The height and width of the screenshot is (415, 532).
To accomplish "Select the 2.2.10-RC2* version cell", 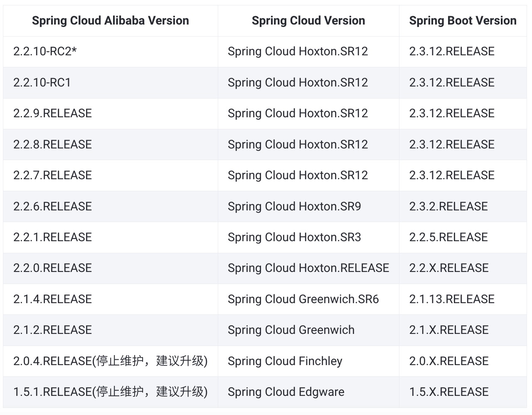I will tap(111, 52).
